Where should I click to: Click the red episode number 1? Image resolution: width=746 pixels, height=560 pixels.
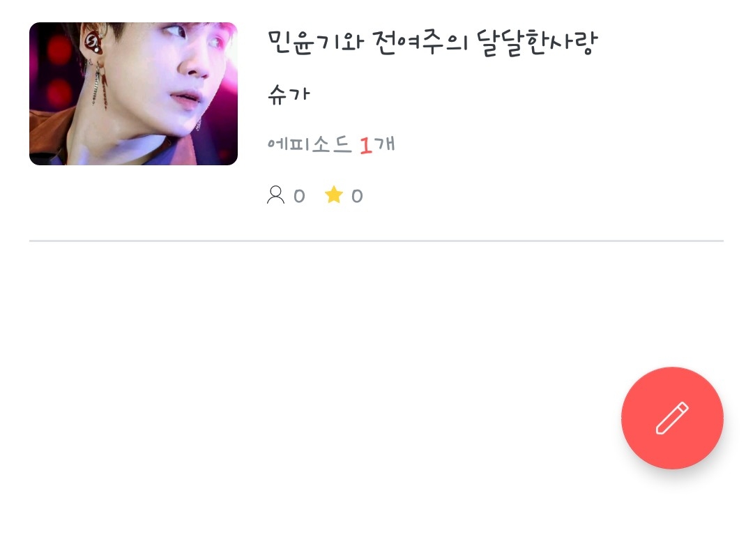coord(365,145)
